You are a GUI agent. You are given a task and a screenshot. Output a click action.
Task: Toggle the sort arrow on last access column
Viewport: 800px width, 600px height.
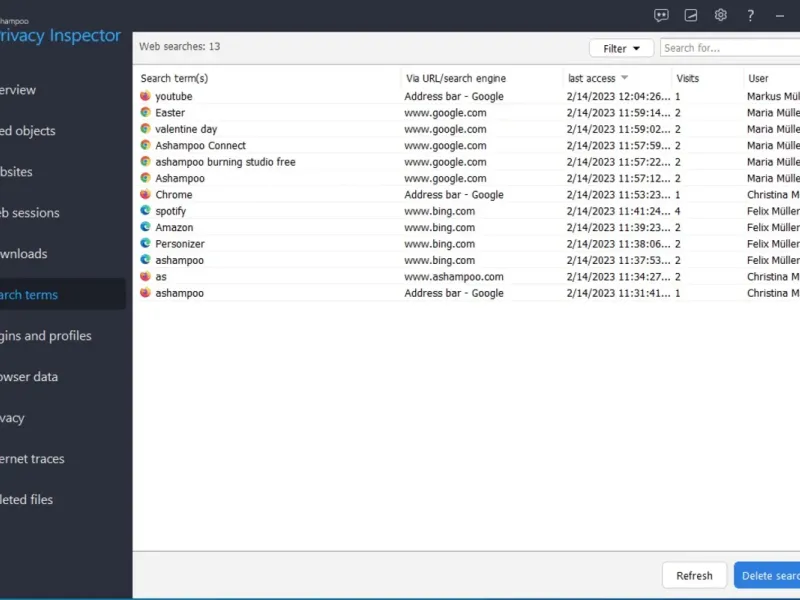tap(624, 78)
